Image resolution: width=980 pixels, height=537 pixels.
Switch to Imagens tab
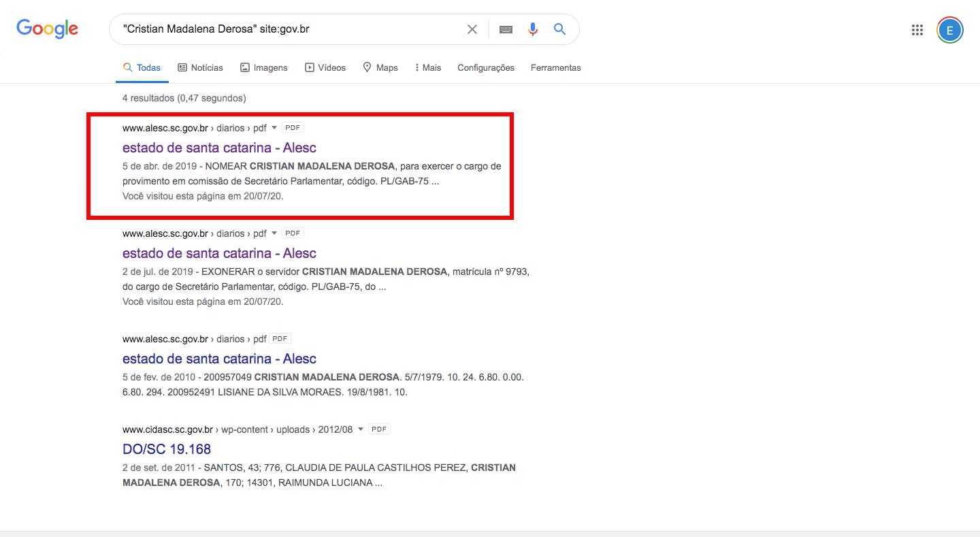(263, 68)
